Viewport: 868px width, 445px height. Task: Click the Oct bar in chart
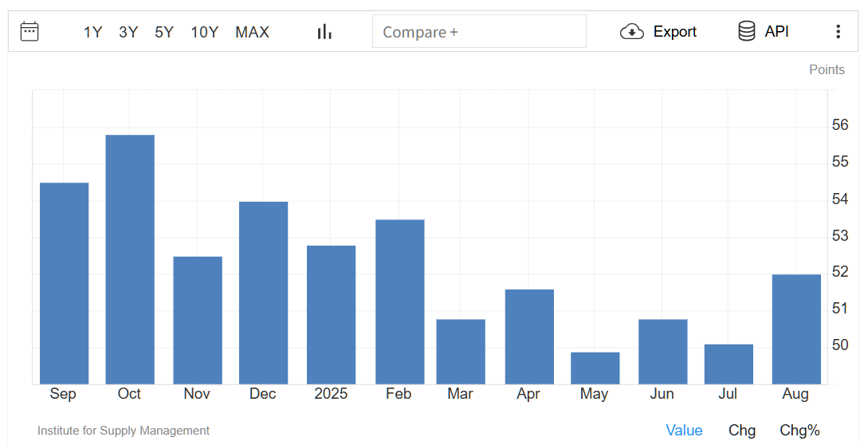coord(130,259)
